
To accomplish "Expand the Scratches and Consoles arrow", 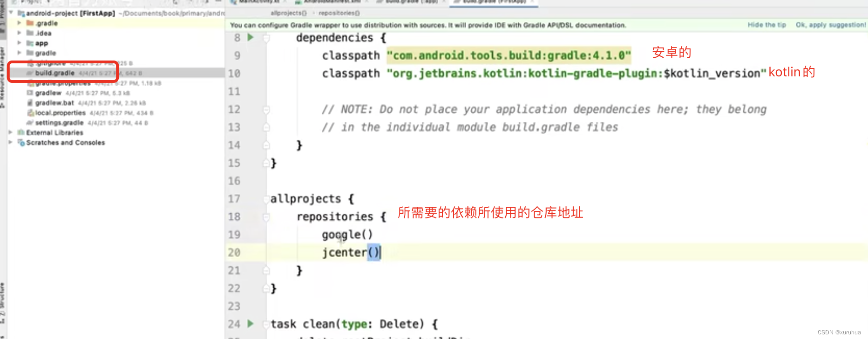I will tap(11, 142).
